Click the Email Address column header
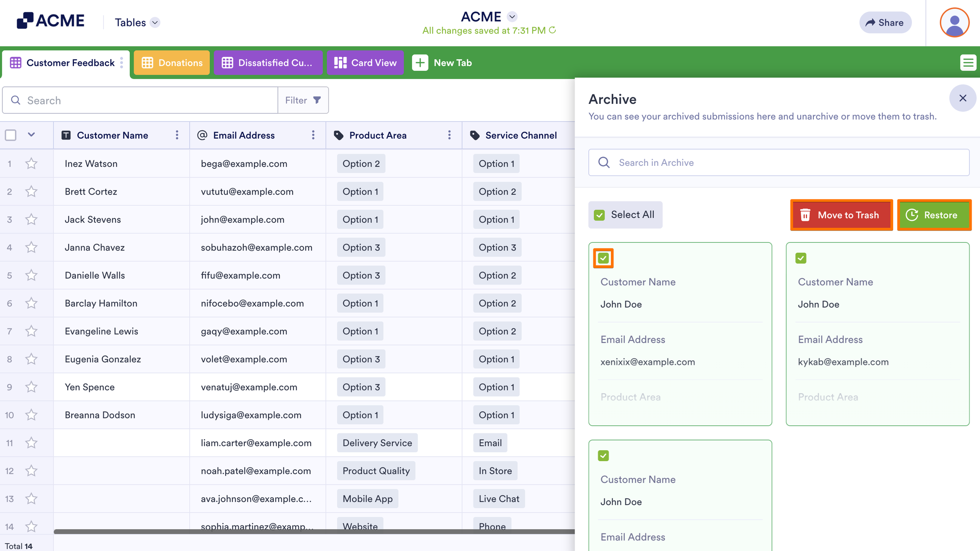The width and height of the screenshot is (980, 551). click(x=258, y=135)
